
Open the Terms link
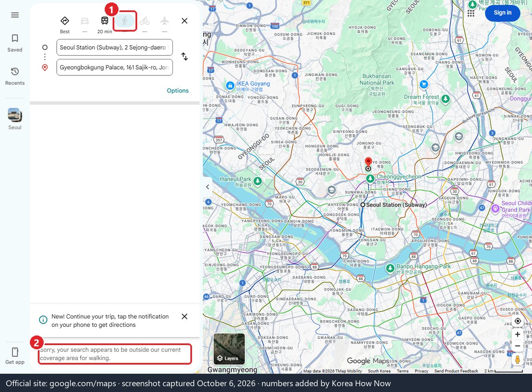coord(403,371)
